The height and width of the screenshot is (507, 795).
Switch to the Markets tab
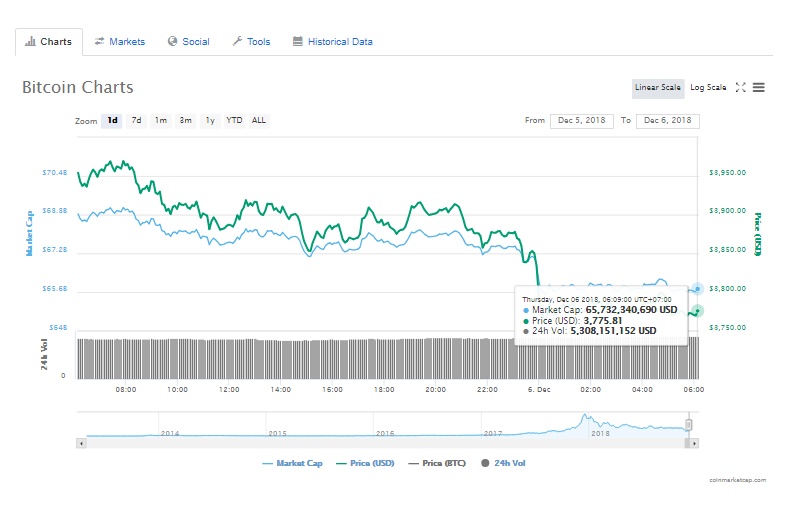pyautogui.click(x=120, y=42)
